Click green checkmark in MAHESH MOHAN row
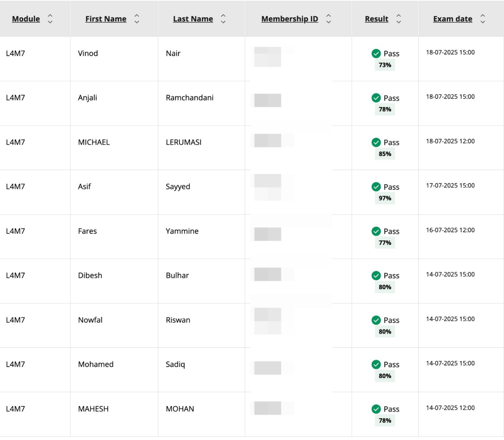This screenshot has height=440, width=504. click(376, 409)
